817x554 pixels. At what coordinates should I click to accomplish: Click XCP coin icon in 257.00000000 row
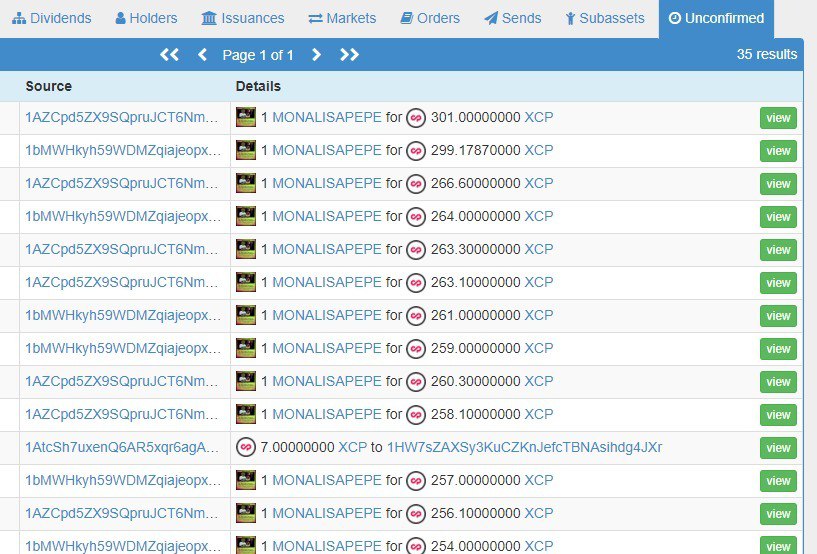(416, 481)
